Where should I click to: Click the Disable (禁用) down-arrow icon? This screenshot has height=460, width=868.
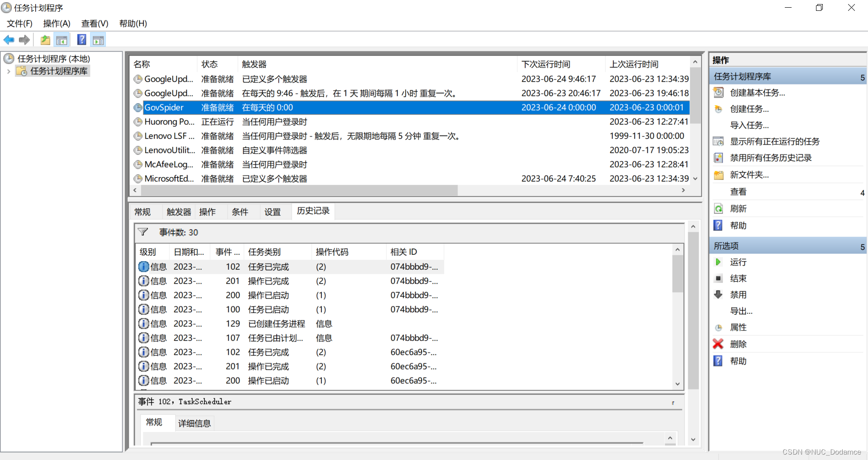point(718,295)
